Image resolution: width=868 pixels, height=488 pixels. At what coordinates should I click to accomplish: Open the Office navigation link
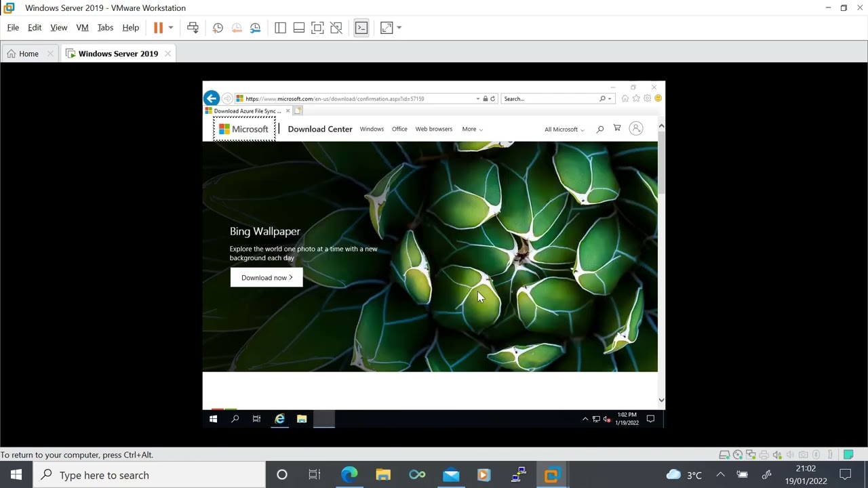399,129
